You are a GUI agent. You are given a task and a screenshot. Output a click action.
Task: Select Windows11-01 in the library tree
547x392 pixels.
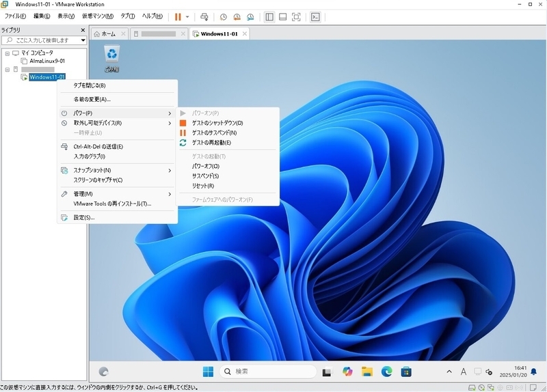[x=47, y=77]
